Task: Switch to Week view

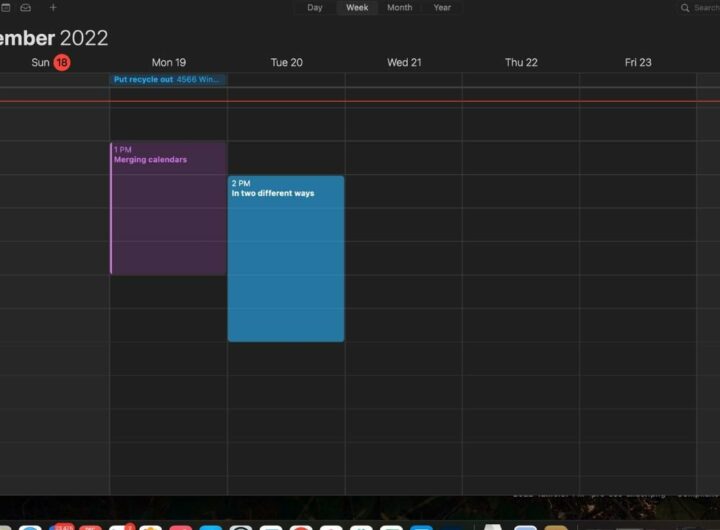Action: (357, 8)
